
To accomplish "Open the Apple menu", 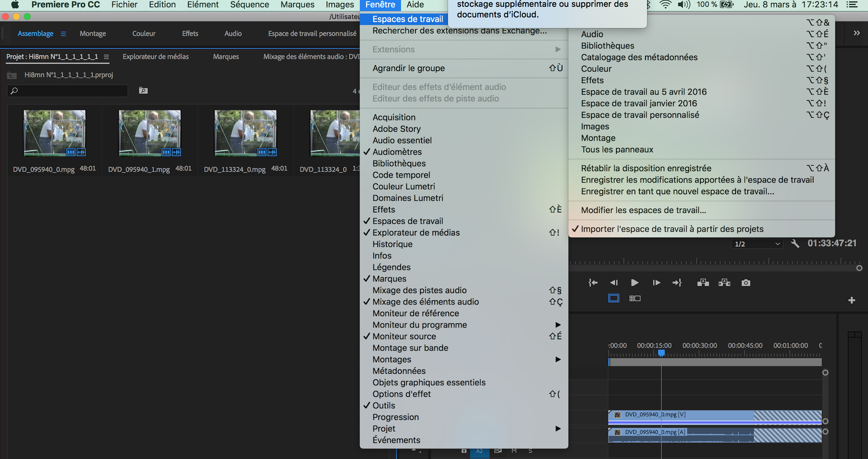I will 15,5.
